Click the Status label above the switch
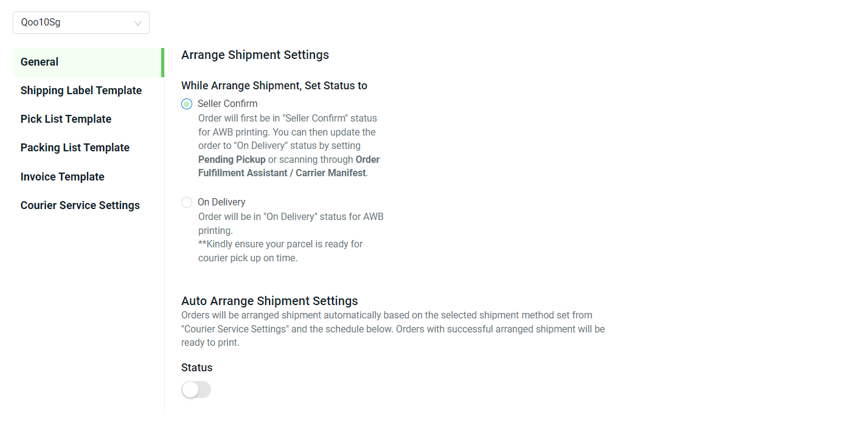Viewport: 868px width, 426px height. [197, 368]
